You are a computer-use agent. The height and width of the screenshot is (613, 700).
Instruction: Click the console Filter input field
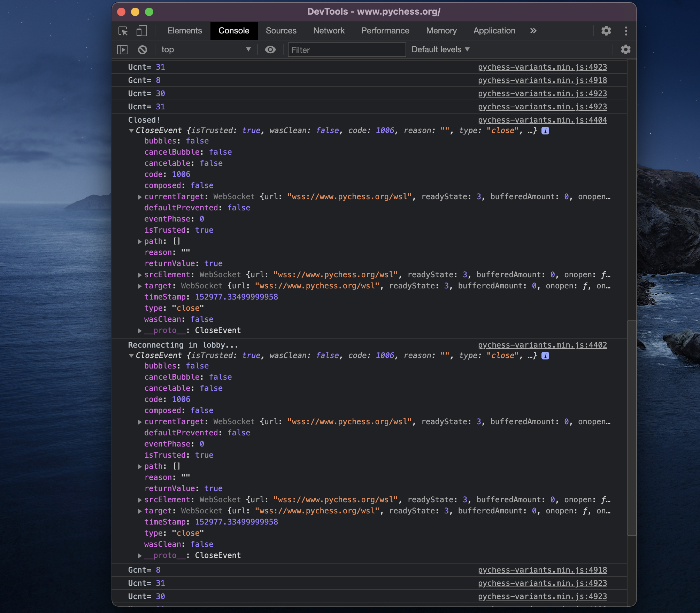[x=347, y=50]
